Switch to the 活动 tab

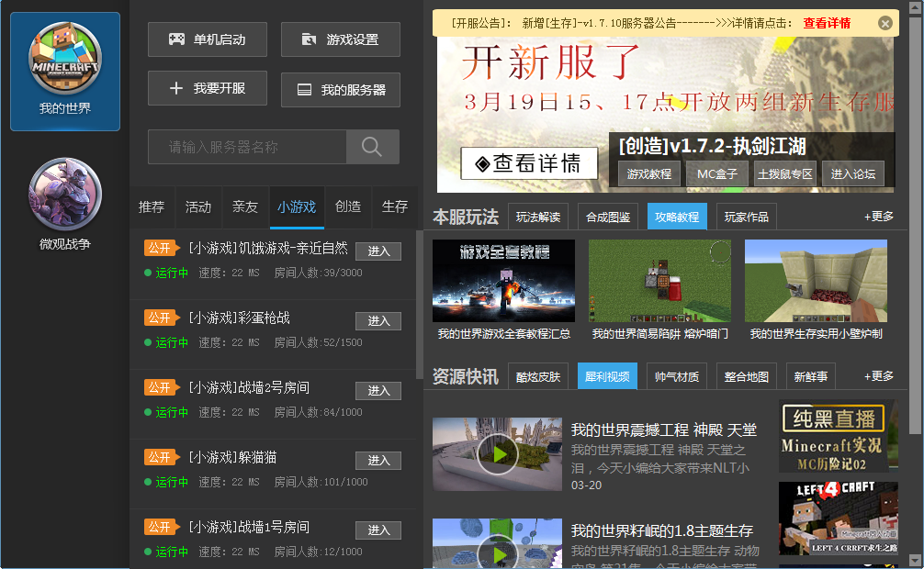(x=198, y=207)
